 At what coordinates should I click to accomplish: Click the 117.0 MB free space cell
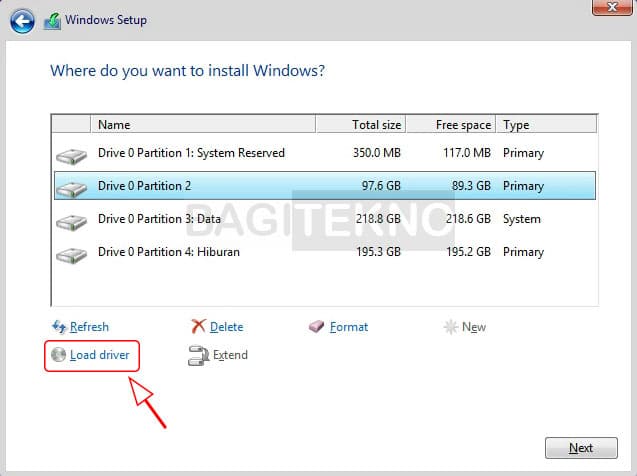pos(467,153)
